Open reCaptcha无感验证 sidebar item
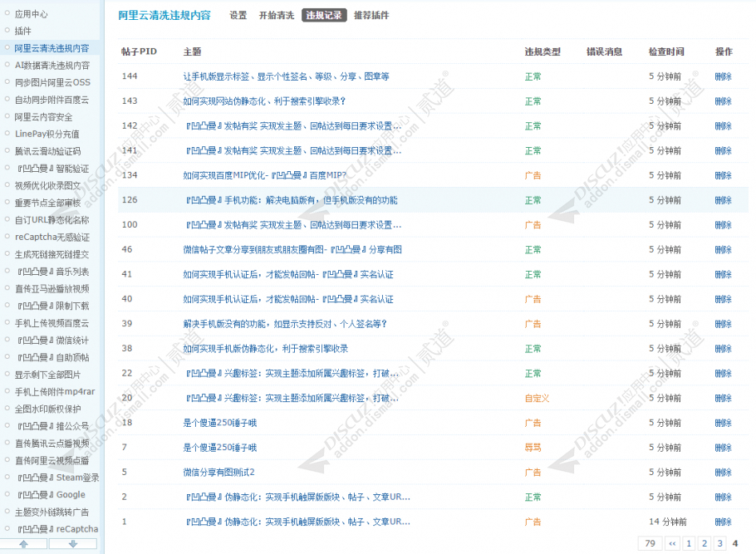 (52, 238)
